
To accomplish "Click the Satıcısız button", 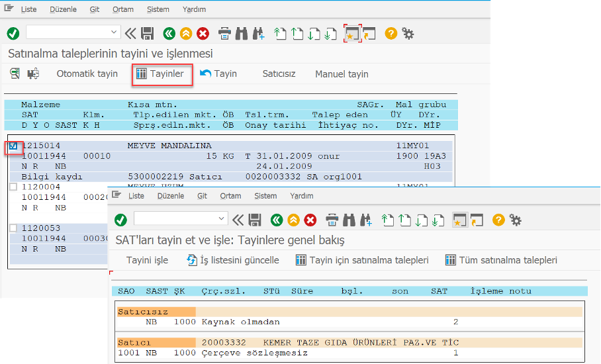I will tap(279, 73).
